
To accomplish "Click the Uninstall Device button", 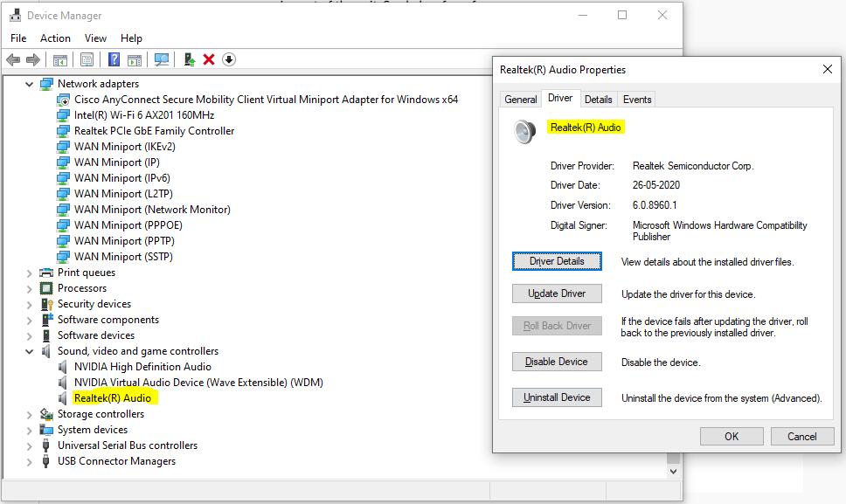I will click(x=557, y=397).
